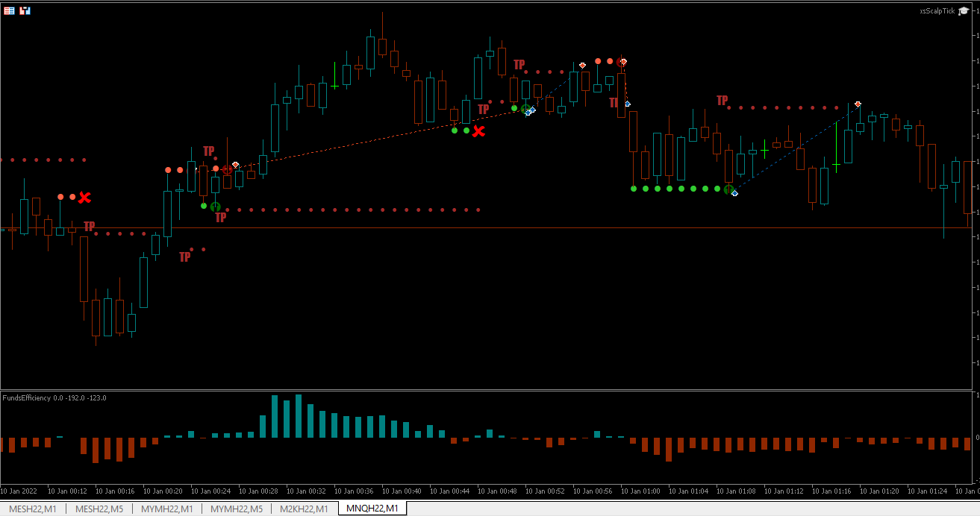
Task: Select the red X mark after two orange dots
Action: click(85, 198)
